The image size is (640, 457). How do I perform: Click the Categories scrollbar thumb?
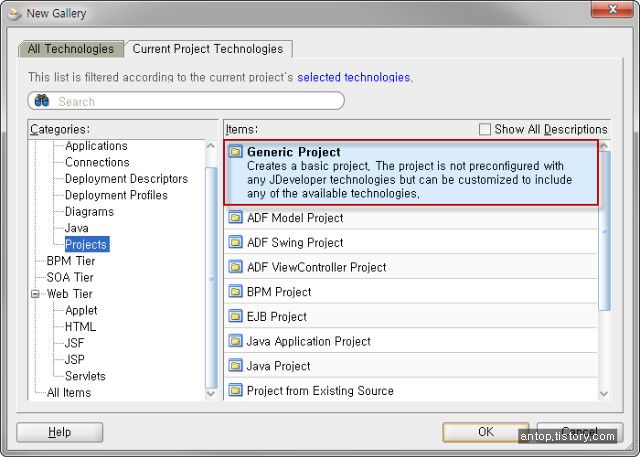[211, 279]
